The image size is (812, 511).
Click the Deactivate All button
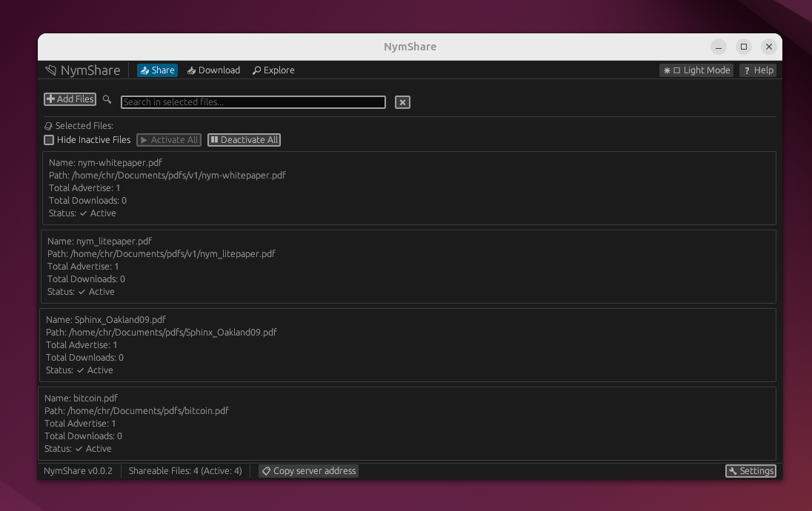click(244, 140)
